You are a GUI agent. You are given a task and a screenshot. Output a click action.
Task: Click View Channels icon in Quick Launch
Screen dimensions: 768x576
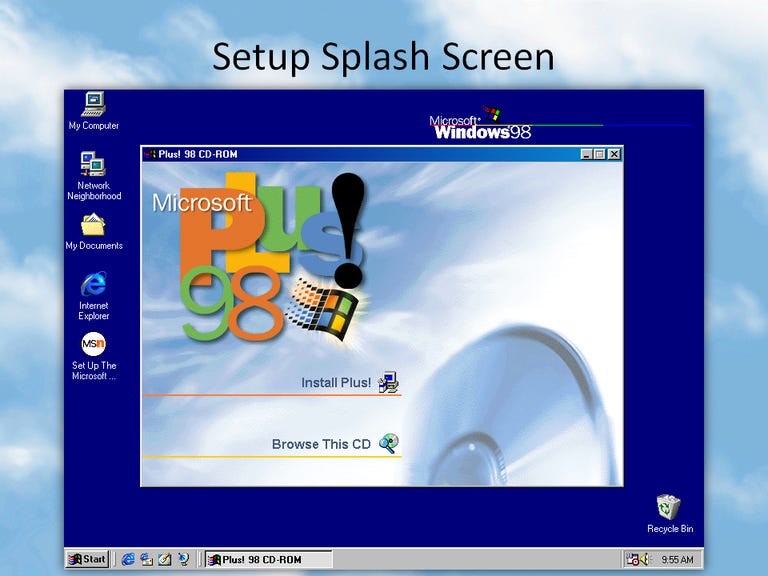(x=184, y=559)
